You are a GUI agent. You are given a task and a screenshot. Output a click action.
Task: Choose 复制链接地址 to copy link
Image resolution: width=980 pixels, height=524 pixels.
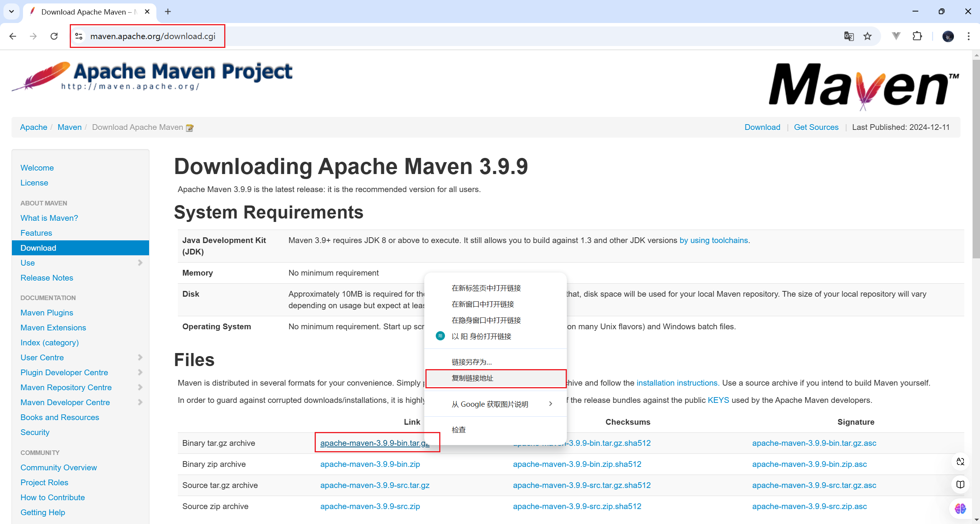[496, 378]
